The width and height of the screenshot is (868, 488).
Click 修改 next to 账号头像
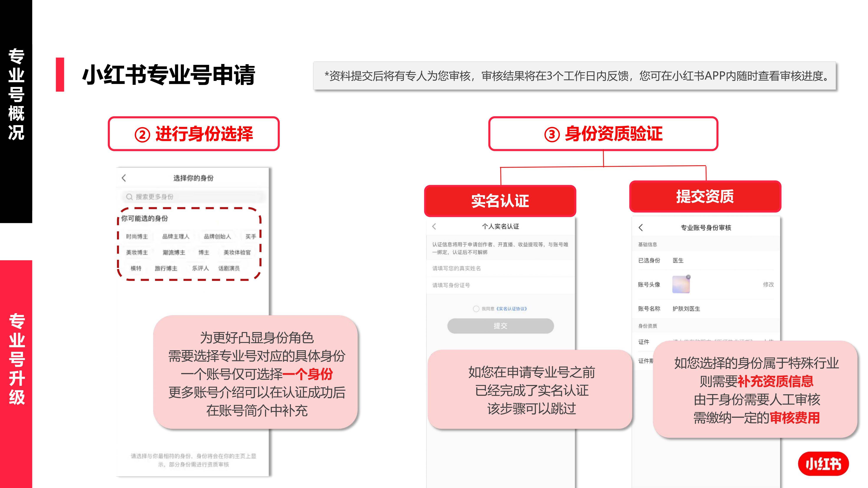click(768, 284)
